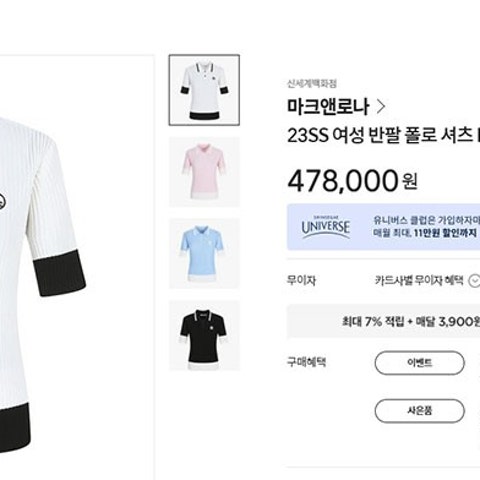Select the pink polo shirt thumbnail
The height and width of the screenshot is (480, 480).
point(204,172)
